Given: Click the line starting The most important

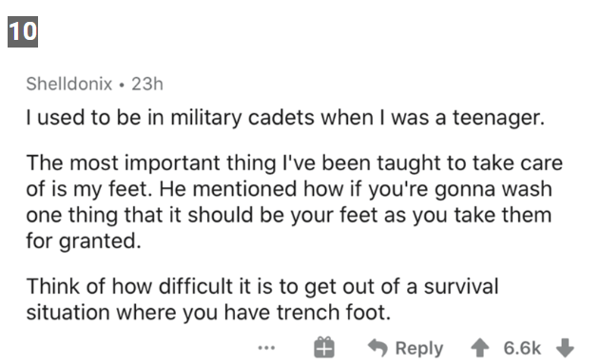Looking at the screenshot, I should [x=294, y=163].
